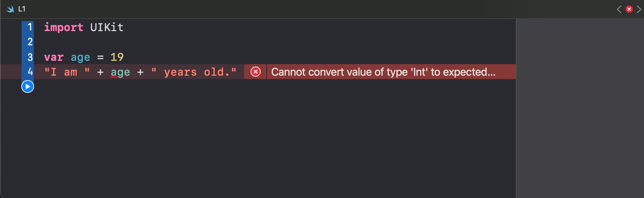644x198 pixels.
Task: Select line number 3 in the gutter
Action: [30, 57]
